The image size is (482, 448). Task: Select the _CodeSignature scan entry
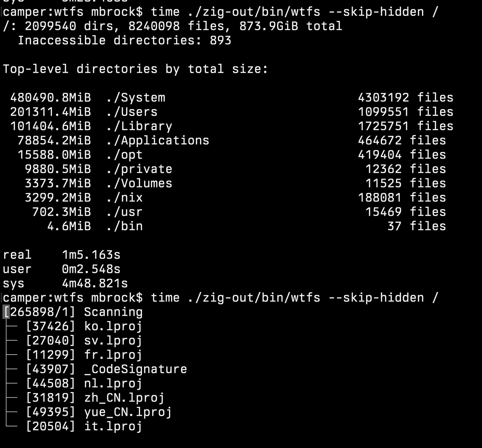click(x=136, y=369)
